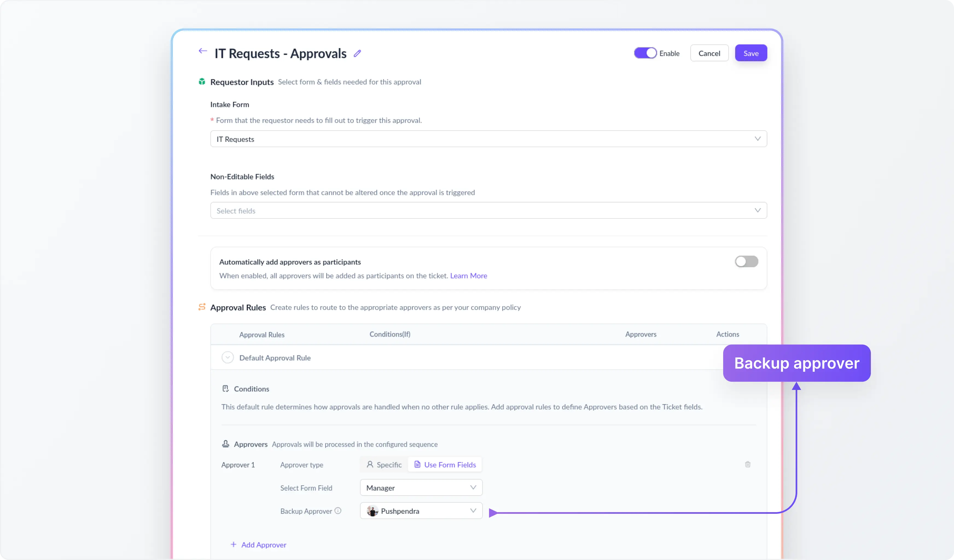
Task: Click the Approval Rules routing icon
Action: pos(202,307)
